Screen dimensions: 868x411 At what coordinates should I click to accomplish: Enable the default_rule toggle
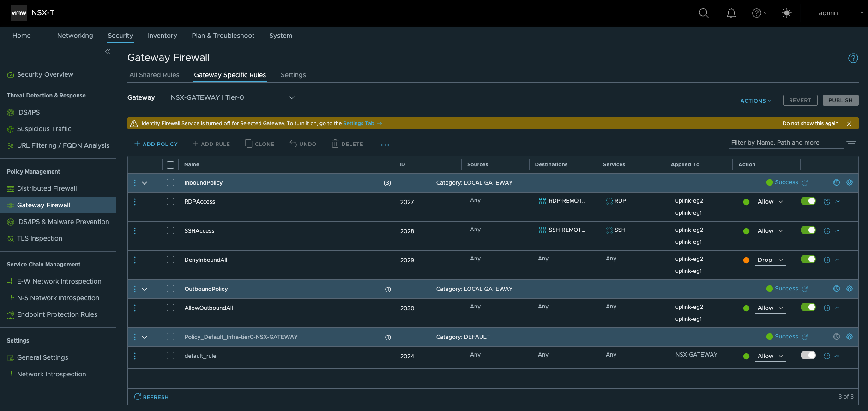pyautogui.click(x=808, y=356)
